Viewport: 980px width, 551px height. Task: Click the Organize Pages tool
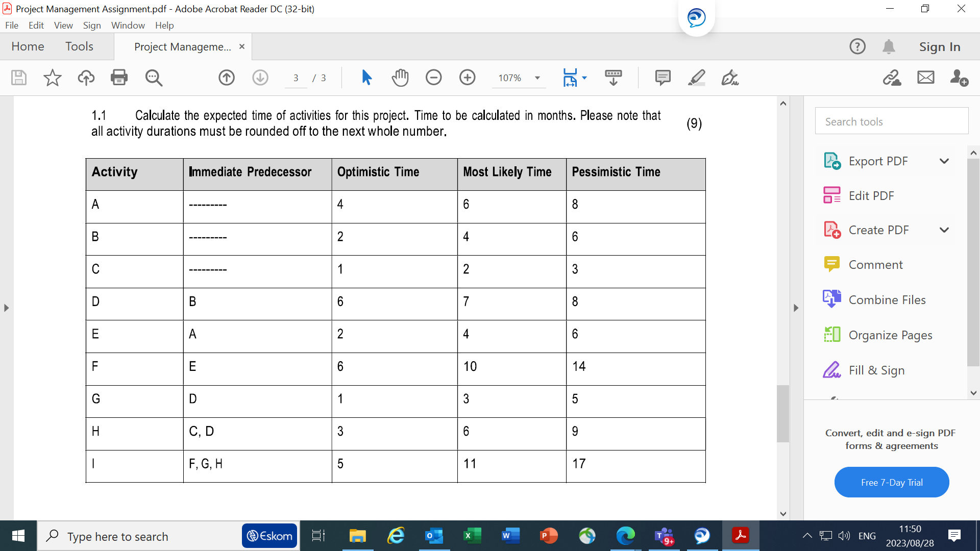(892, 335)
